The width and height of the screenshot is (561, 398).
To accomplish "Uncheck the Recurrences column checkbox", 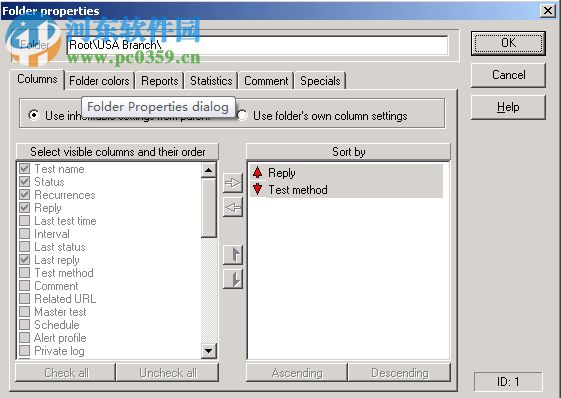I will pyautogui.click(x=24, y=195).
